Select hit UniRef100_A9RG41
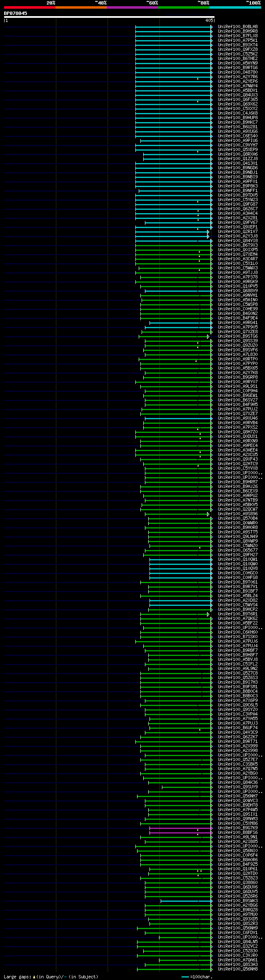Viewport: 265px width, 980px height. (x=238, y=323)
